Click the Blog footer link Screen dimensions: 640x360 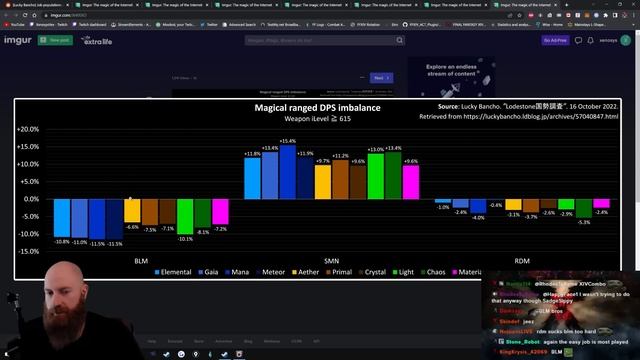(x=248, y=341)
